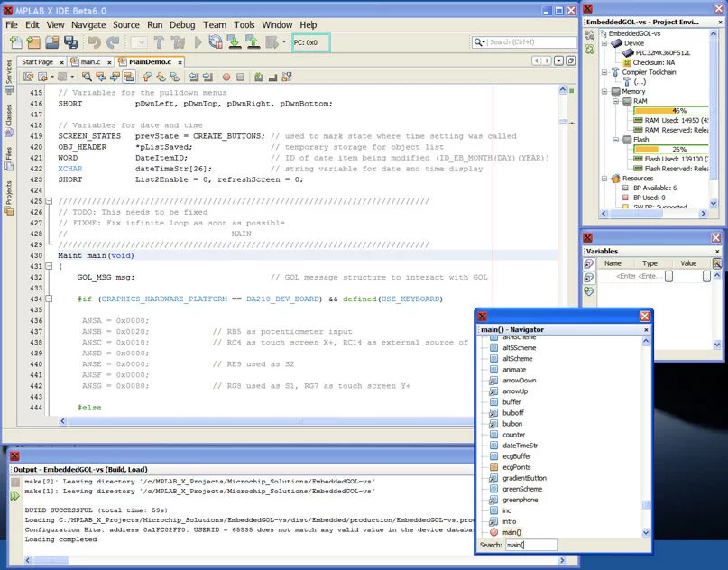
Task: Click the Find Next Occurrence icon
Action: pyautogui.click(x=115, y=77)
